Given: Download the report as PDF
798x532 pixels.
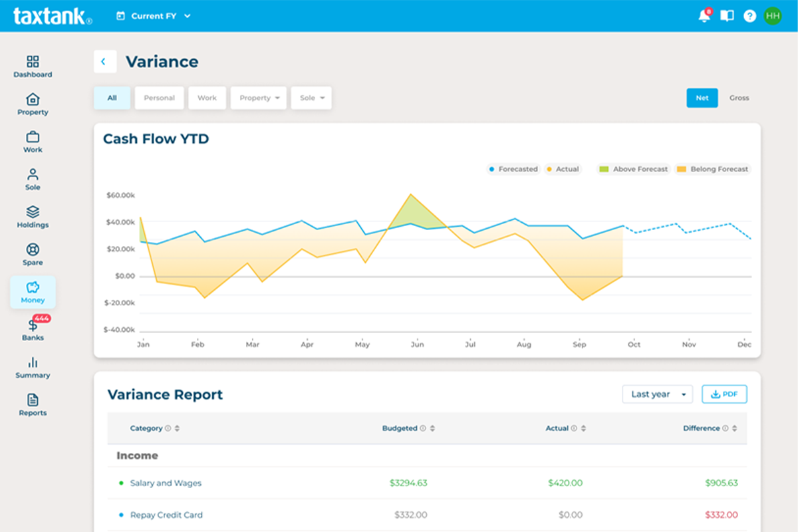Looking at the screenshot, I should point(724,394).
